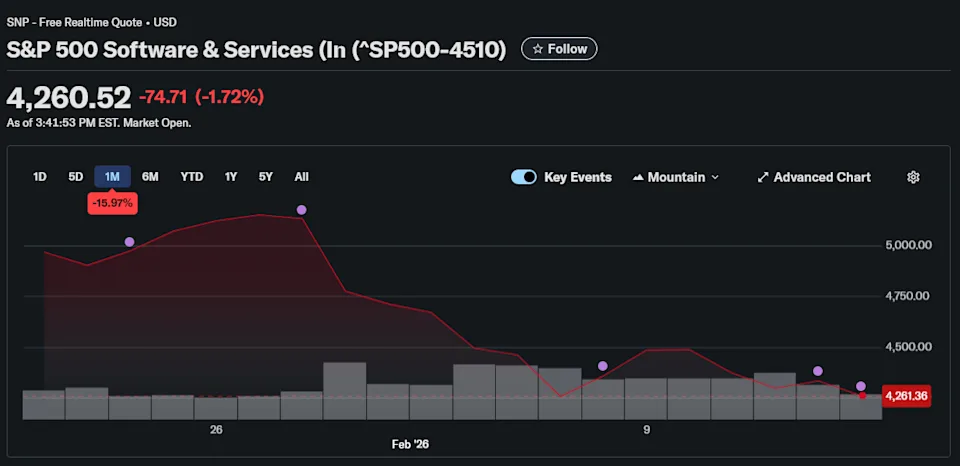Switch to the YTD range
The width and height of the screenshot is (960, 466).
click(191, 177)
